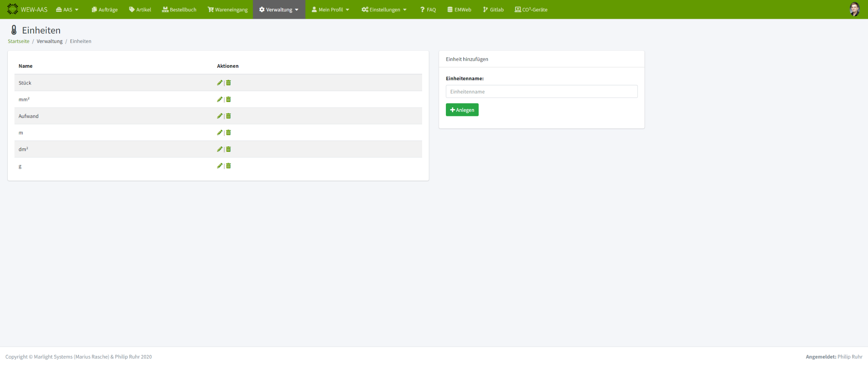Screen dimensions: 868x366
Task: Focus the Einheitenname input field
Action: pos(541,91)
